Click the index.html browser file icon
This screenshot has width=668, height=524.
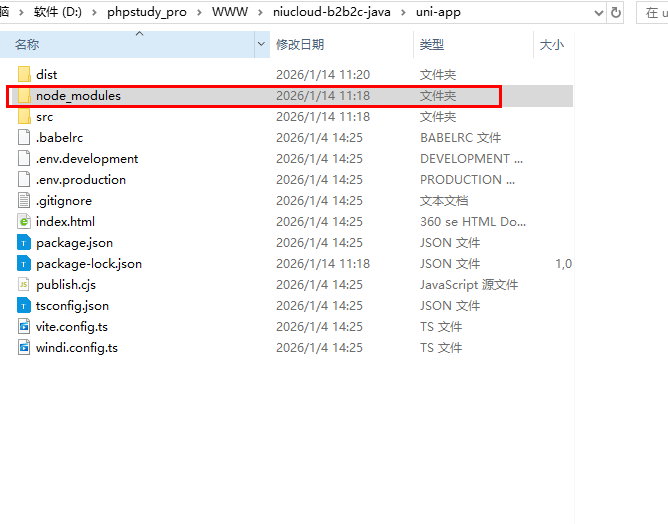pos(24,221)
